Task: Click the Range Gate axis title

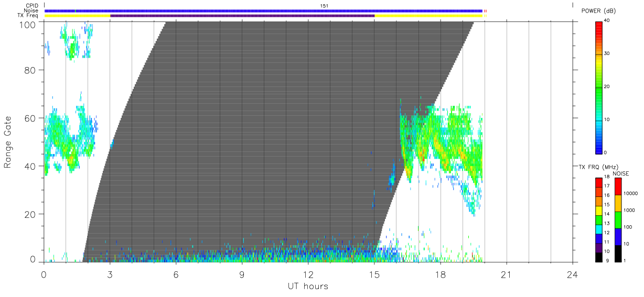Action: coord(8,142)
